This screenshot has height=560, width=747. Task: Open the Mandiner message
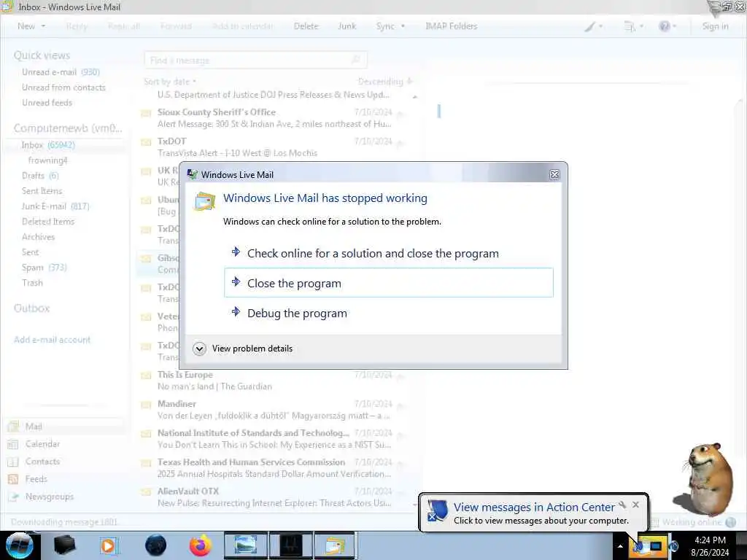(x=275, y=410)
